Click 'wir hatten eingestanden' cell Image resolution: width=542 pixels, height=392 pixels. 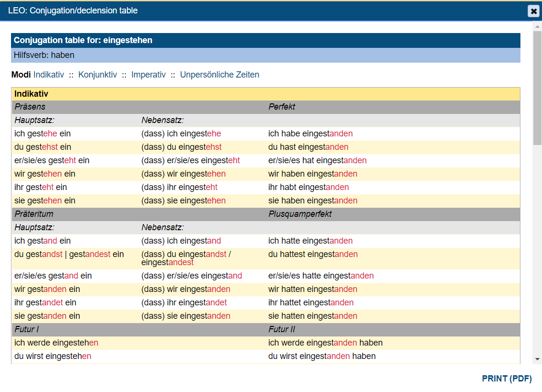coord(313,289)
